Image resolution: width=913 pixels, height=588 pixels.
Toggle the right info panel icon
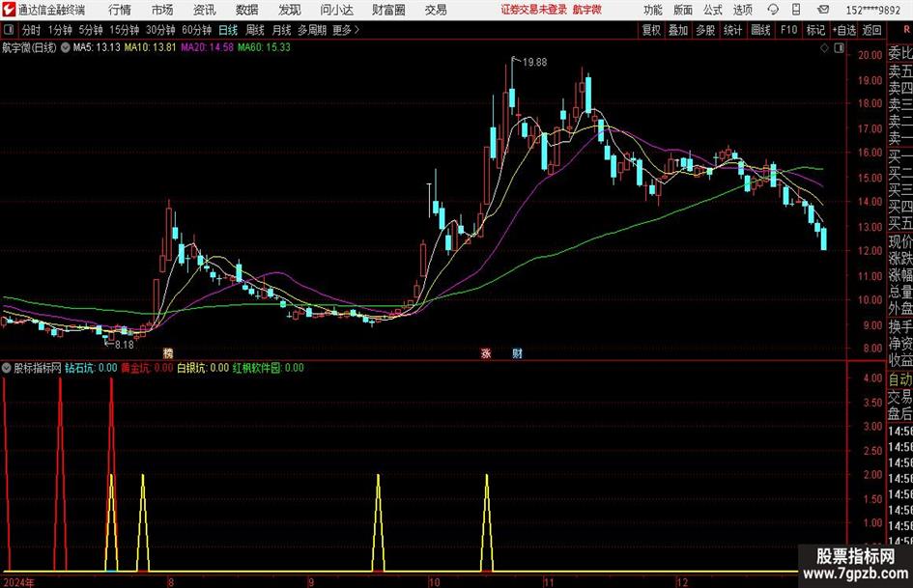click(x=839, y=48)
